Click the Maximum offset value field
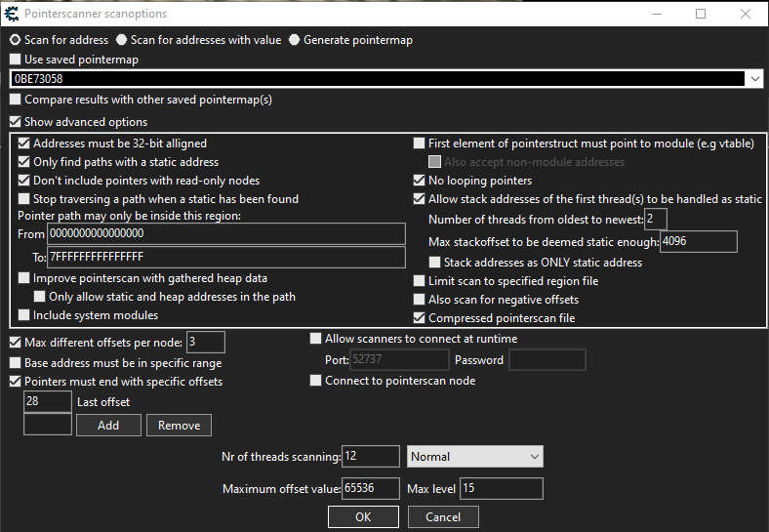769x532 pixels. [x=371, y=488]
